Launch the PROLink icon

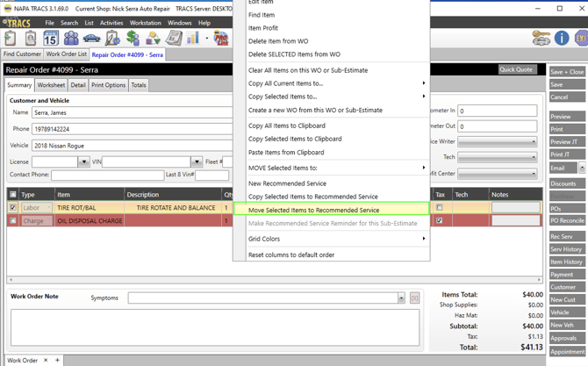(221, 39)
